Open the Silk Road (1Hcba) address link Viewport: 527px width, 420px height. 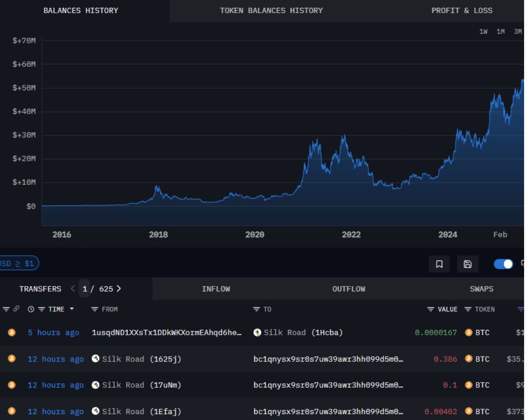pyautogui.click(x=299, y=332)
